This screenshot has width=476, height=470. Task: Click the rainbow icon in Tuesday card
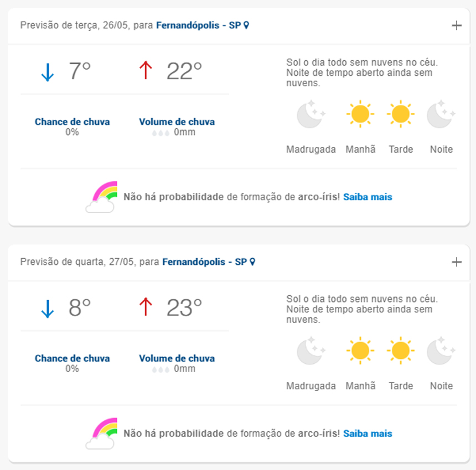coord(102,197)
